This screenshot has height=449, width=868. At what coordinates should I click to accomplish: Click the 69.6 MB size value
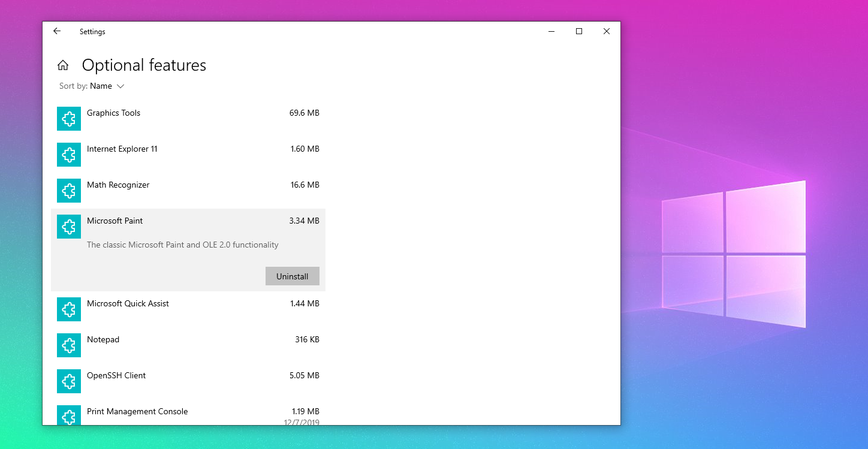coord(305,113)
